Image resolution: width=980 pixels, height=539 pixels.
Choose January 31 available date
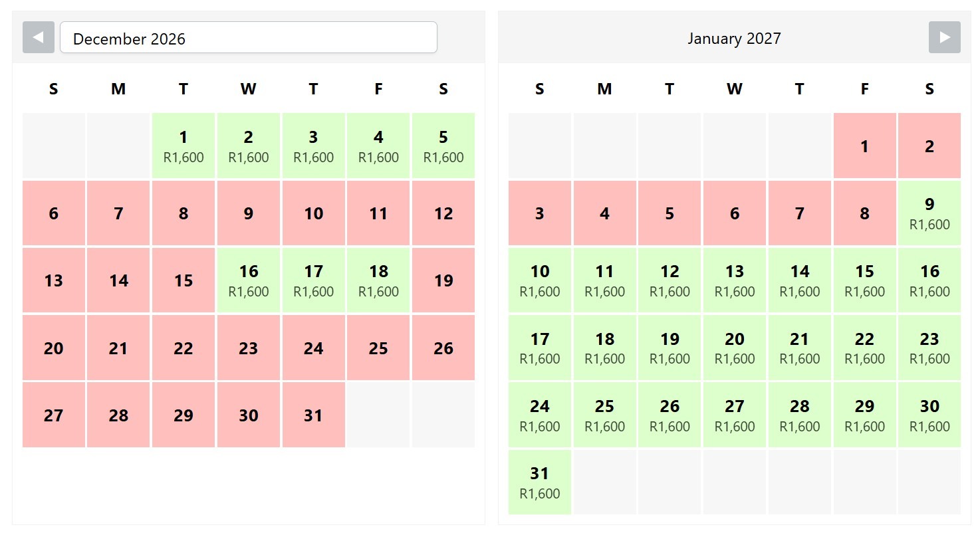pos(540,483)
